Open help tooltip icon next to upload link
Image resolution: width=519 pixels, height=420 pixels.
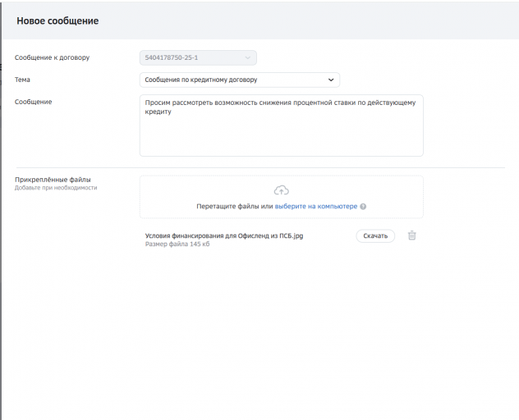click(363, 207)
